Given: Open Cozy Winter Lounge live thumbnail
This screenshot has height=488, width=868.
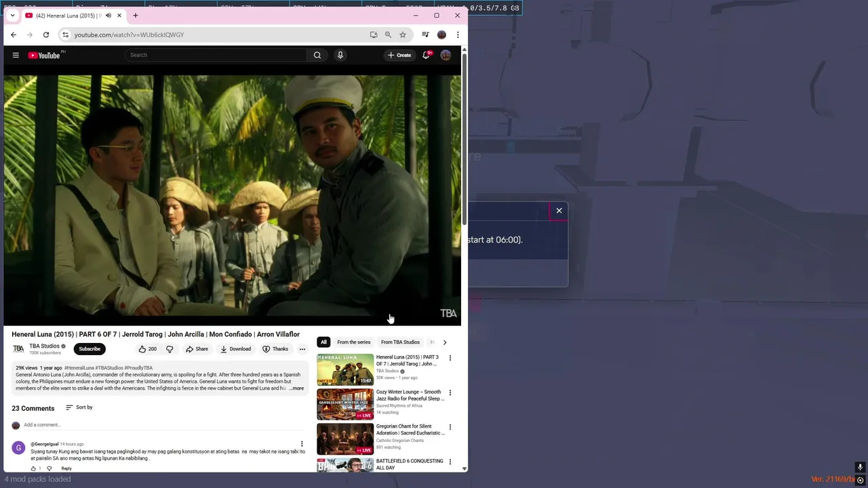Looking at the screenshot, I should click(x=345, y=404).
